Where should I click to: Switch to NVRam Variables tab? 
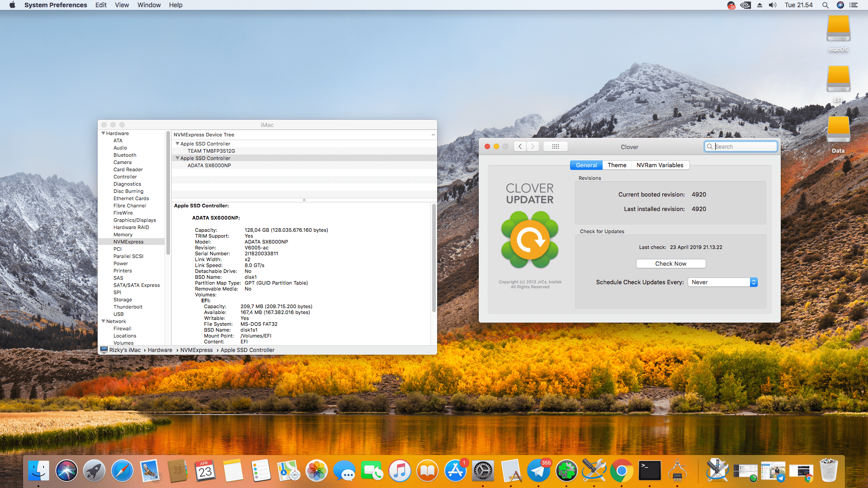660,165
